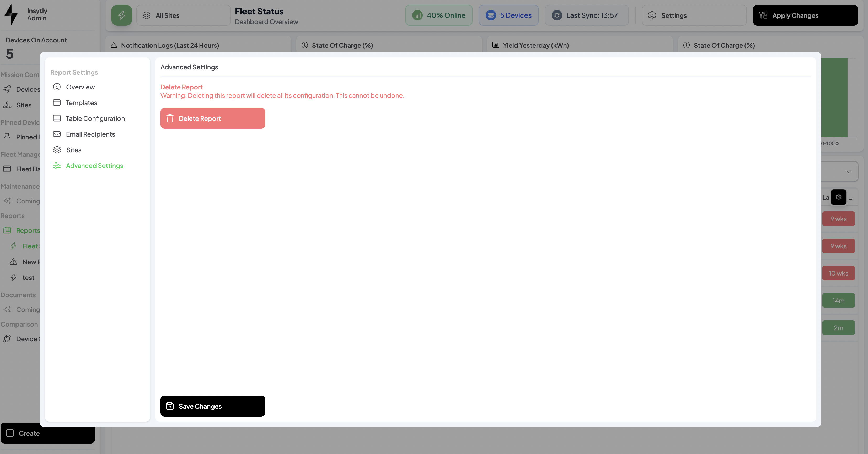Open the Templates settings section
The image size is (868, 454).
81,103
